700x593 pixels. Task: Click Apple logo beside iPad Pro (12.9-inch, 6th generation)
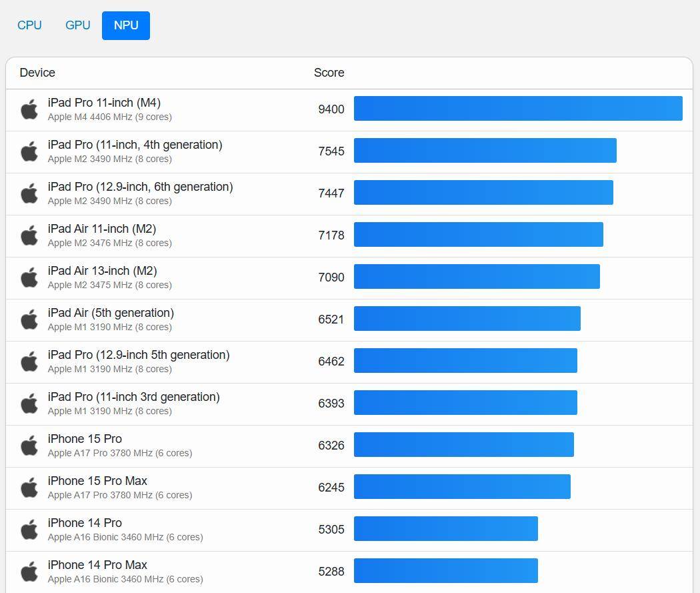tap(29, 193)
